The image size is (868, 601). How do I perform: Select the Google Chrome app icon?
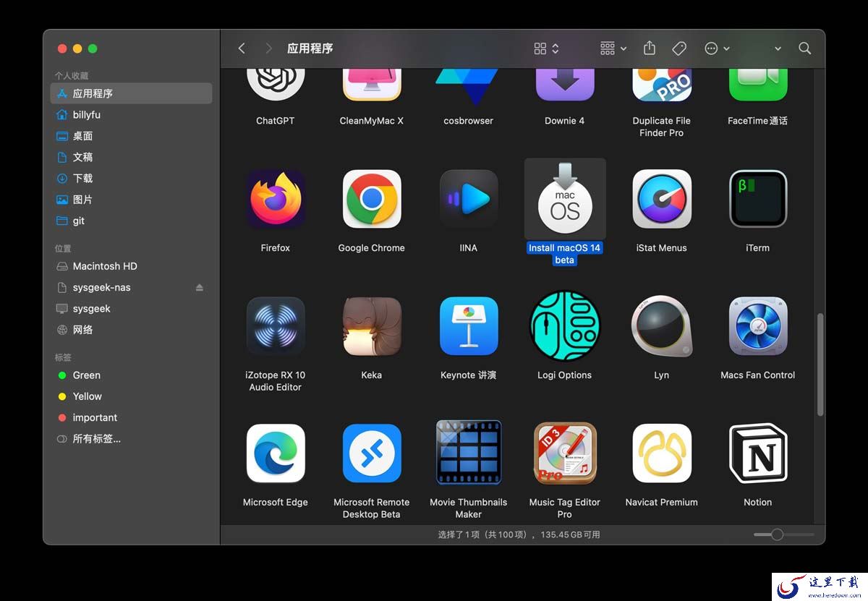pos(372,199)
